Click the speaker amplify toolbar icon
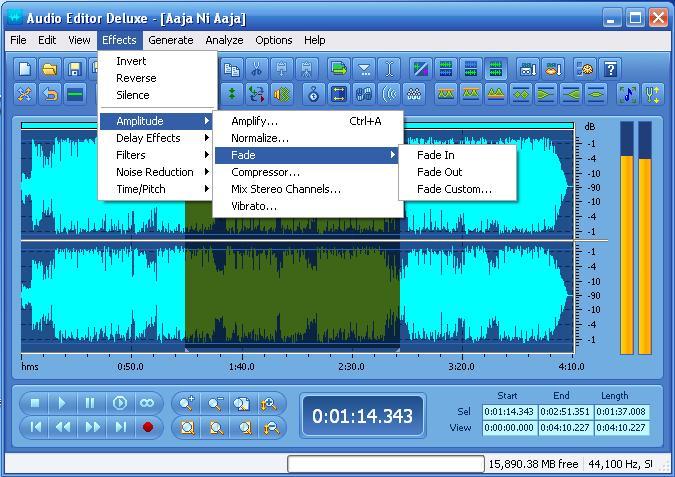The height and width of the screenshot is (477, 675). tap(282, 94)
